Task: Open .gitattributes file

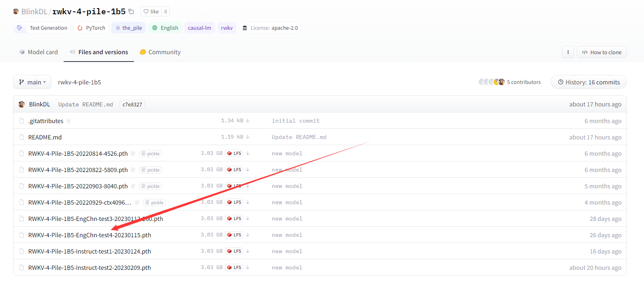Action: (x=46, y=121)
